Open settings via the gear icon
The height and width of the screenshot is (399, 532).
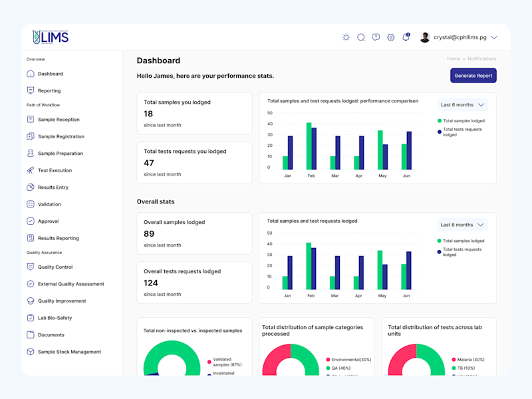point(390,37)
